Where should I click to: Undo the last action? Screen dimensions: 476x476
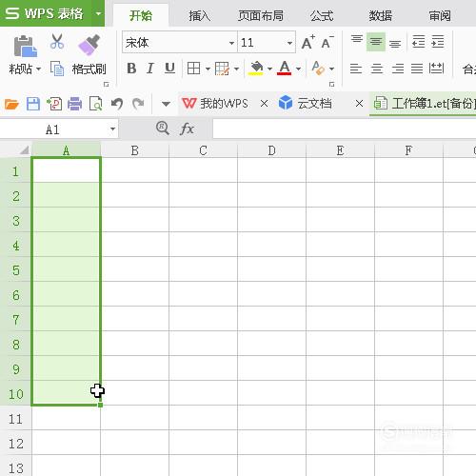coord(117,104)
